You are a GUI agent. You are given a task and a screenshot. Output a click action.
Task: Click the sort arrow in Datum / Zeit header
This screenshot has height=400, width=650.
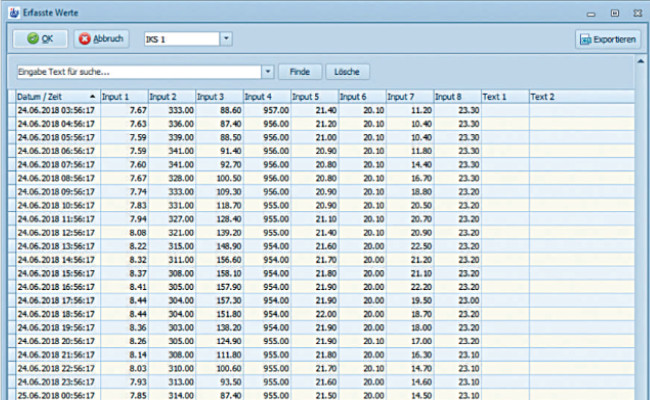tap(92, 96)
